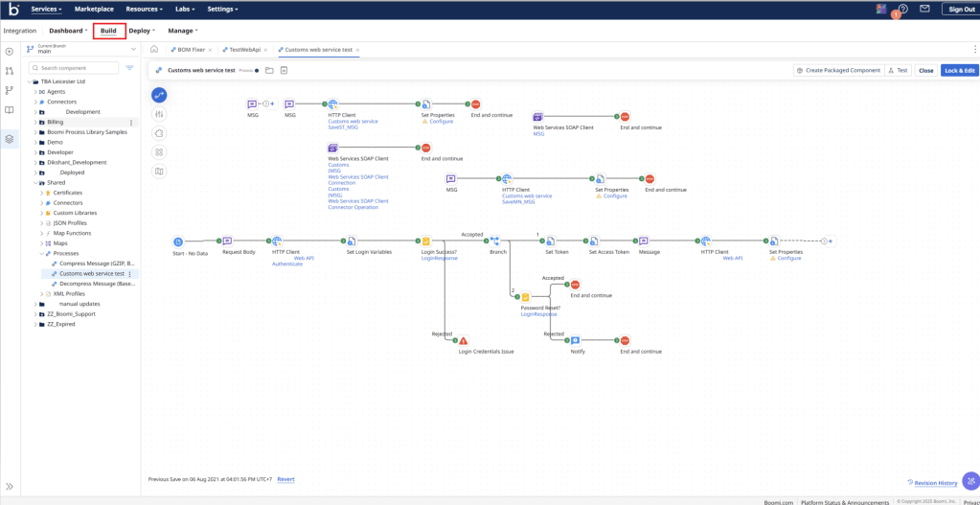Open the help question mark icon
The width and height of the screenshot is (980, 505).
[902, 10]
